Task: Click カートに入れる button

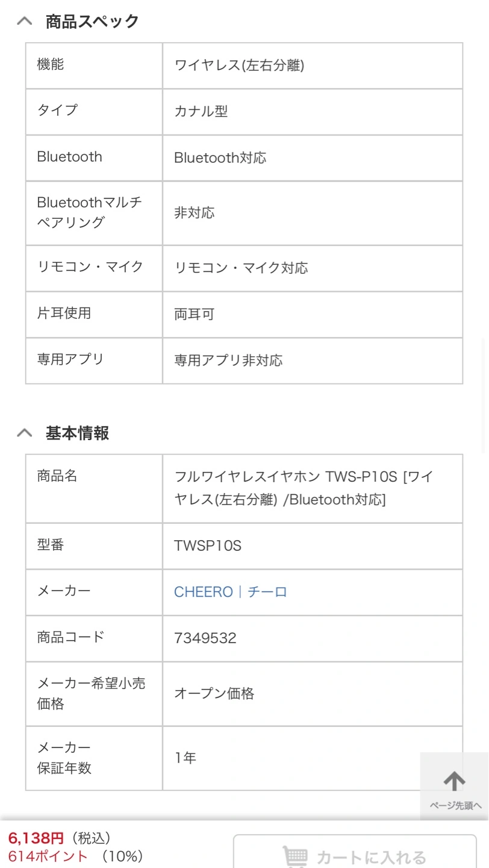Action: coord(355,851)
